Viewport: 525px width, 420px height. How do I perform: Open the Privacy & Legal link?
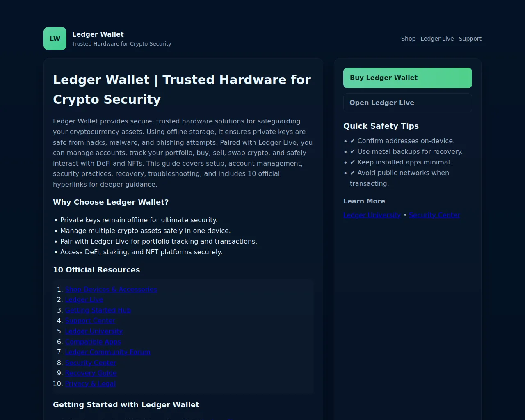[x=90, y=383]
